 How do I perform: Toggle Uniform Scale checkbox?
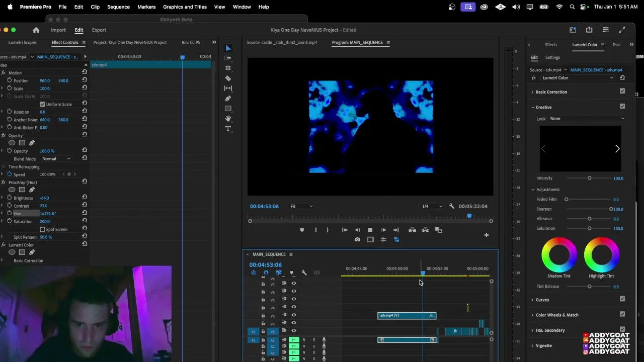42,104
